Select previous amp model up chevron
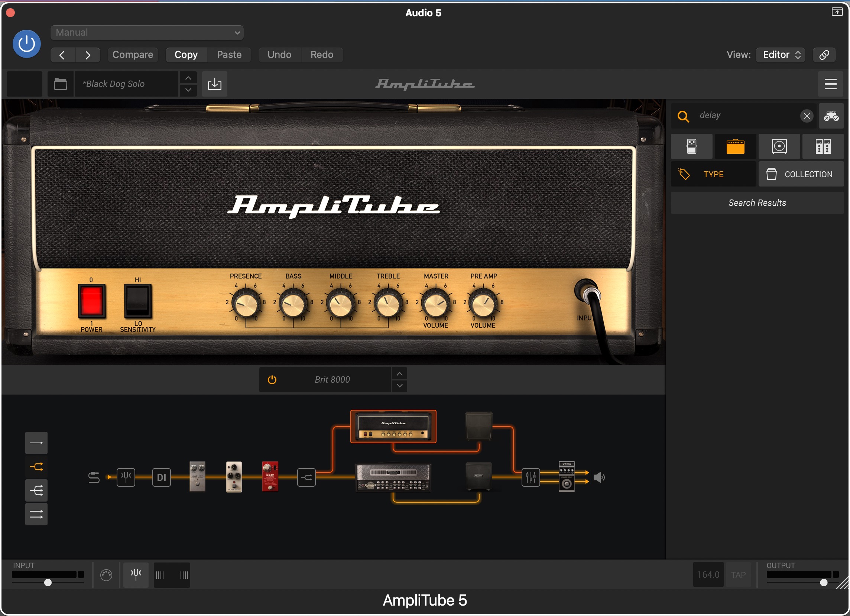The width and height of the screenshot is (850, 616). pos(399,374)
